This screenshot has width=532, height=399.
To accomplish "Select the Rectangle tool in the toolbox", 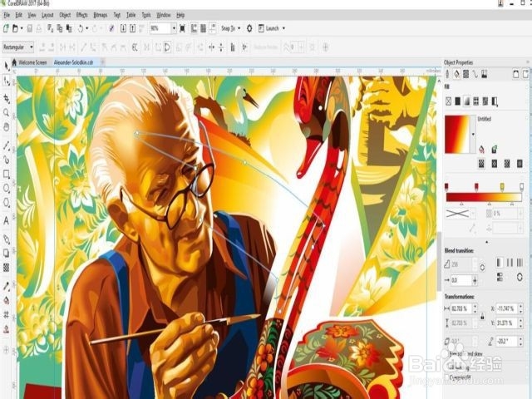I will (x=6, y=175).
